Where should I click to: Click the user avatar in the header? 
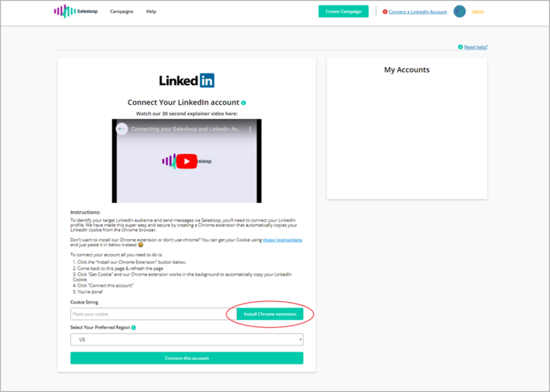[x=460, y=12]
